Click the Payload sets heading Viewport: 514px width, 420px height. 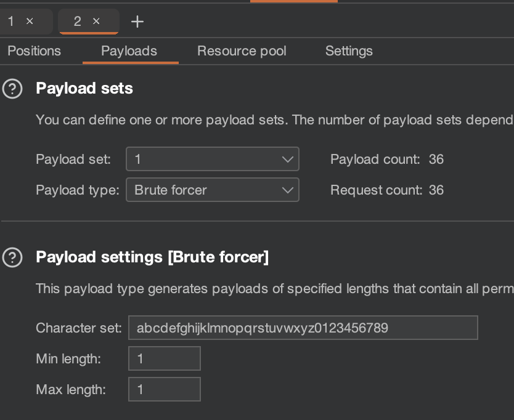(x=84, y=89)
